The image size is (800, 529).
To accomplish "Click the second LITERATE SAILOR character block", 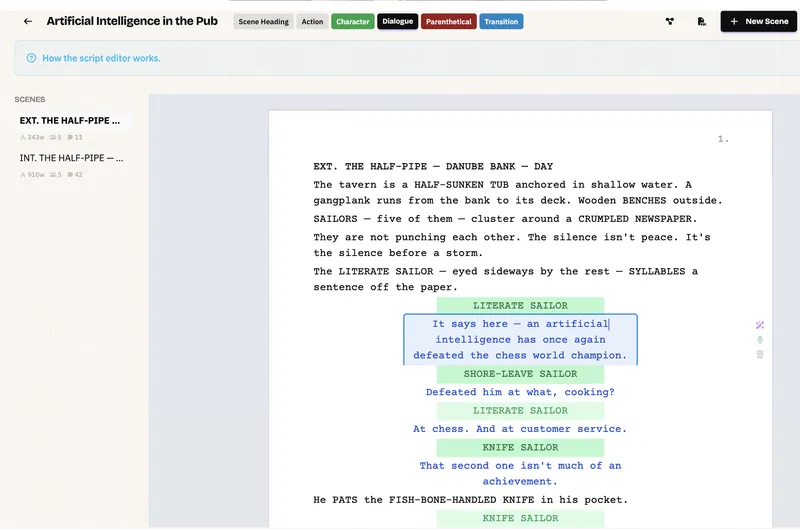I will pos(520,411).
